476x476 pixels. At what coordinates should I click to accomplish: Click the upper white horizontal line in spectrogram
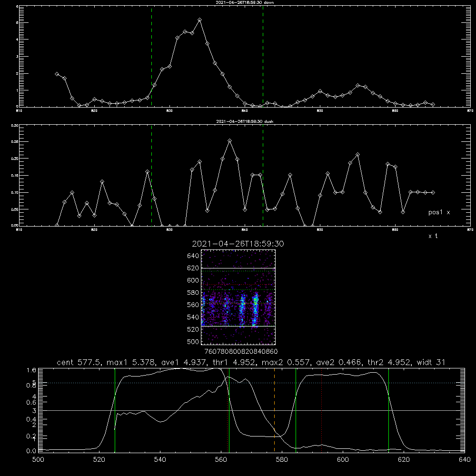click(x=238, y=268)
